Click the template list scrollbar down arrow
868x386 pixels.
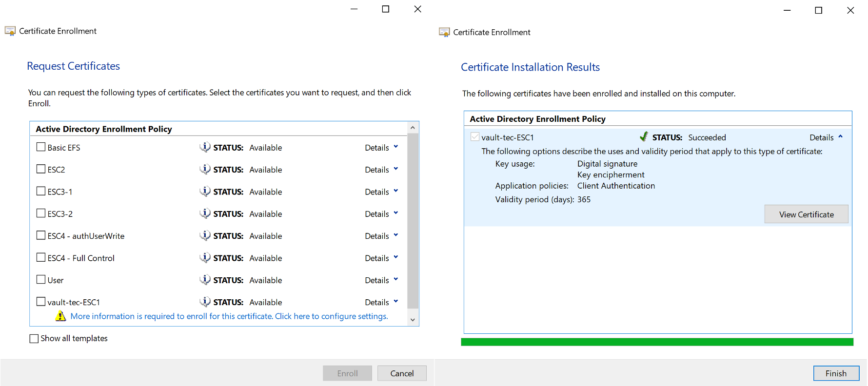(x=413, y=320)
